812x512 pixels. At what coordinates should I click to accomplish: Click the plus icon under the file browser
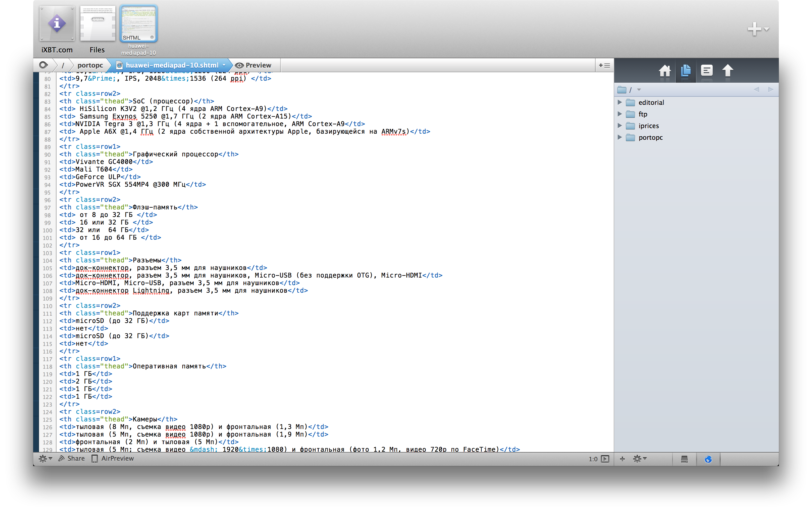pyautogui.click(x=622, y=459)
